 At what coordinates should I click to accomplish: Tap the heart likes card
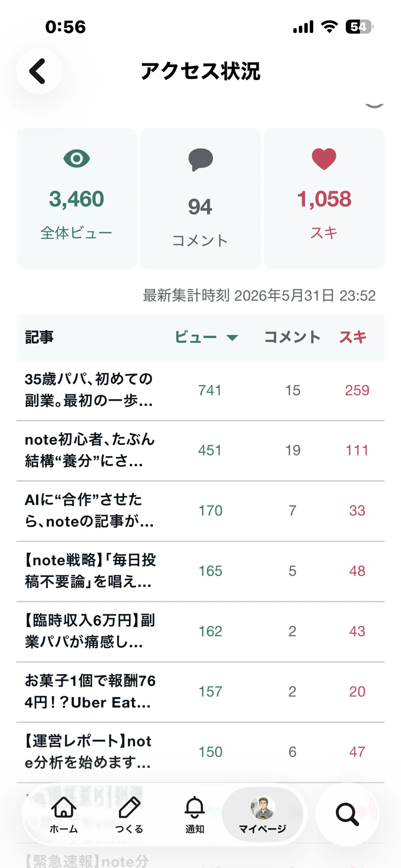coord(324,198)
